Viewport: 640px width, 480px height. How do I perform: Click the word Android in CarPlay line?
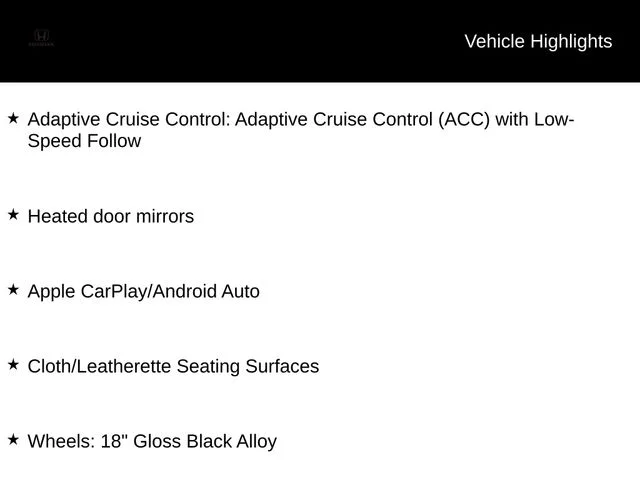[x=184, y=291]
